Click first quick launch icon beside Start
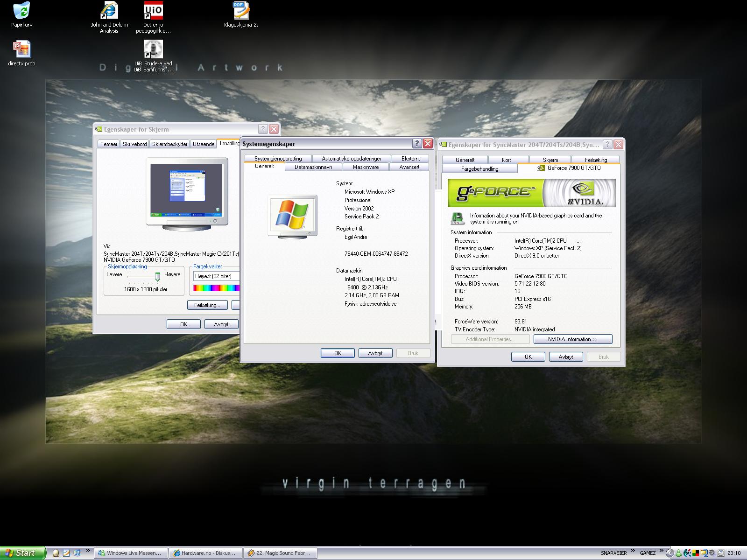747x560 pixels. tap(56, 553)
